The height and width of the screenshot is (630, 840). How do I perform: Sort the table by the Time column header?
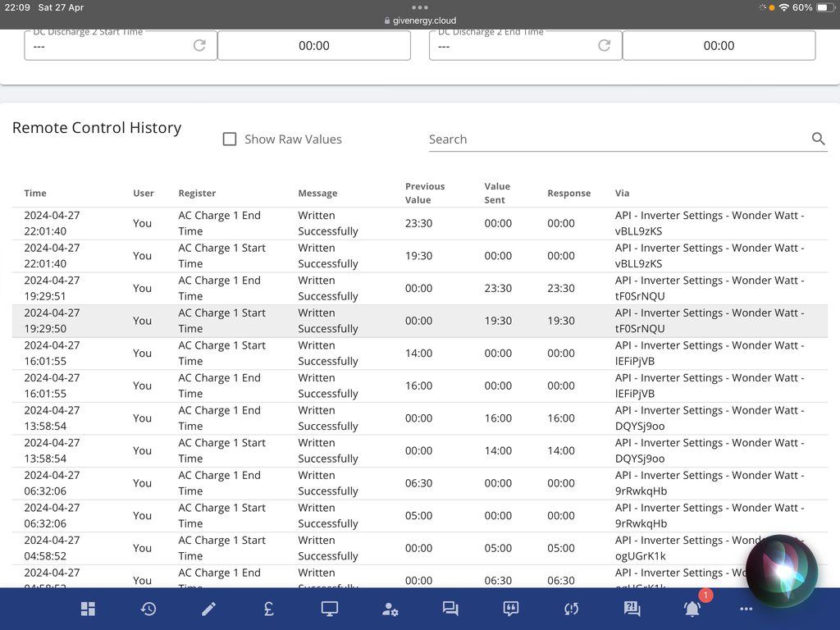pos(35,194)
